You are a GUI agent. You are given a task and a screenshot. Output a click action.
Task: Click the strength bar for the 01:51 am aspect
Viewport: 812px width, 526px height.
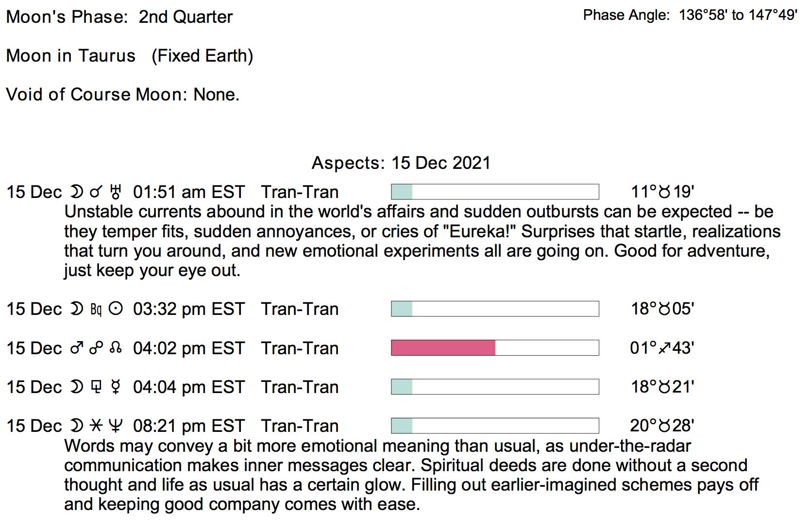(495, 192)
